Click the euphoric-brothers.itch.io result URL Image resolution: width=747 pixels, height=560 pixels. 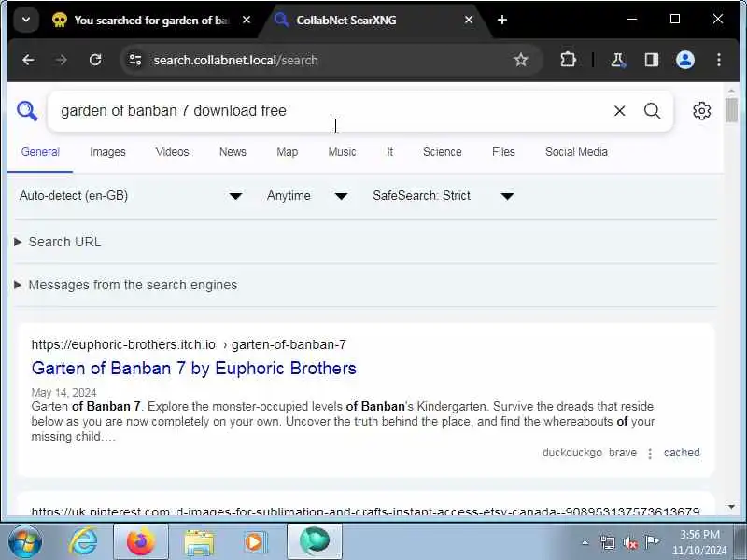pyautogui.click(x=189, y=344)
